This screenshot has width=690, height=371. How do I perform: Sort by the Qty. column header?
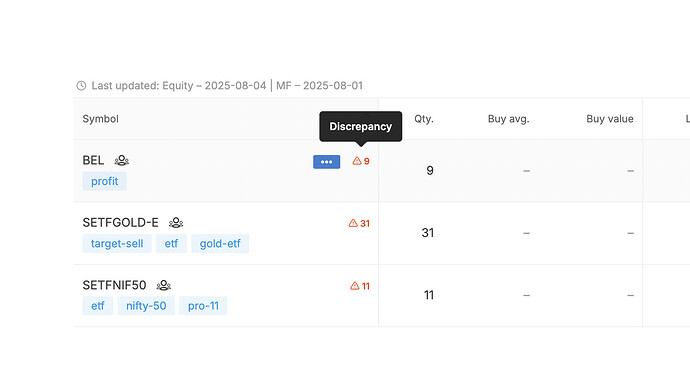[424, 119]
